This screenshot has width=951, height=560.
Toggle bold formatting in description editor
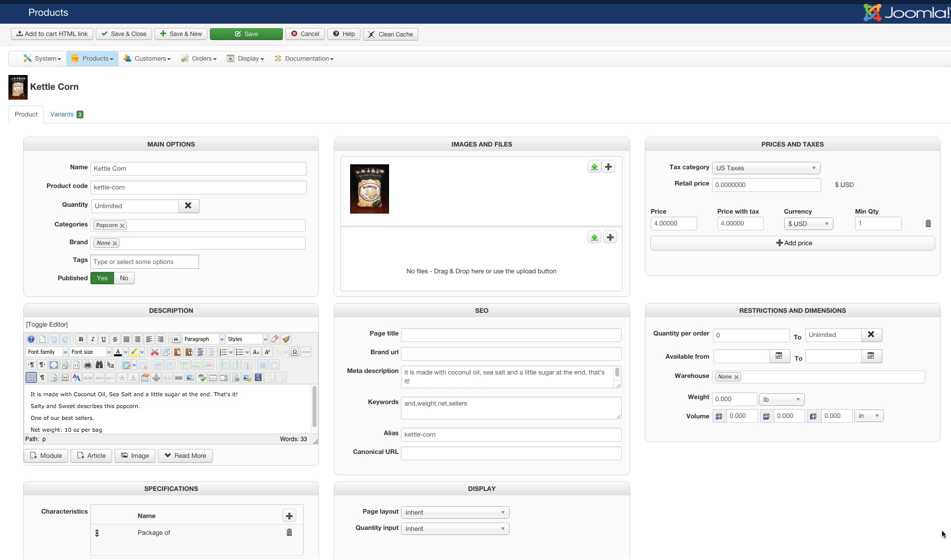(81, 339)
